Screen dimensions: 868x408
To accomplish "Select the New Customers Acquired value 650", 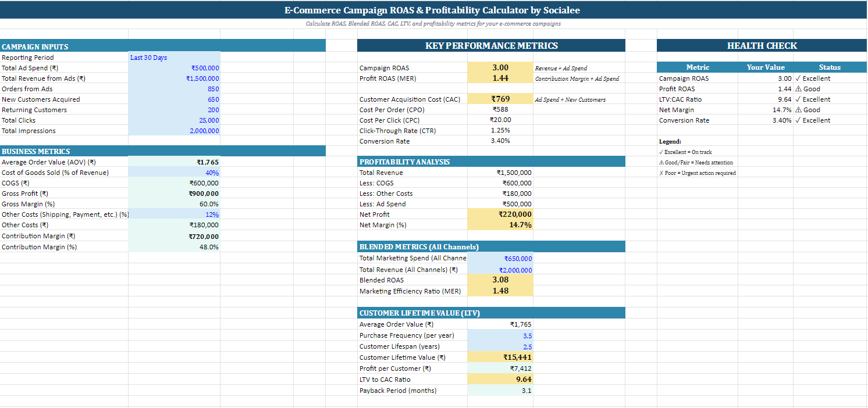I will tap(174, 99).
